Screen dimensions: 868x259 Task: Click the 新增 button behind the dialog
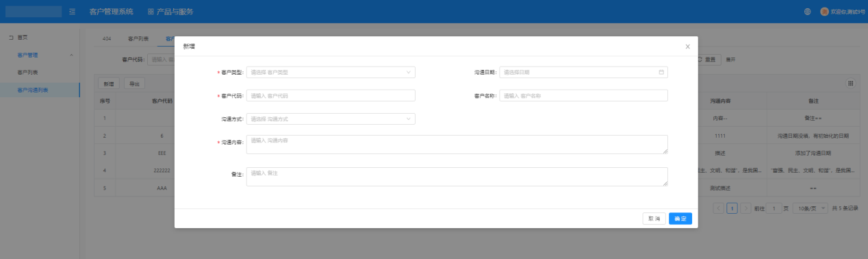pyautogui.click(x=109, y=84)
